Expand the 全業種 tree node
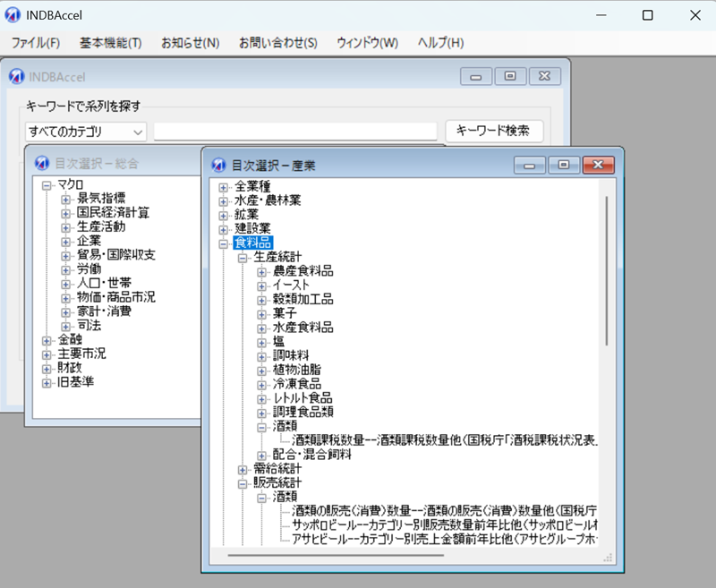The width and height of the screenshot is (716, 588). [x=223, y=187]
